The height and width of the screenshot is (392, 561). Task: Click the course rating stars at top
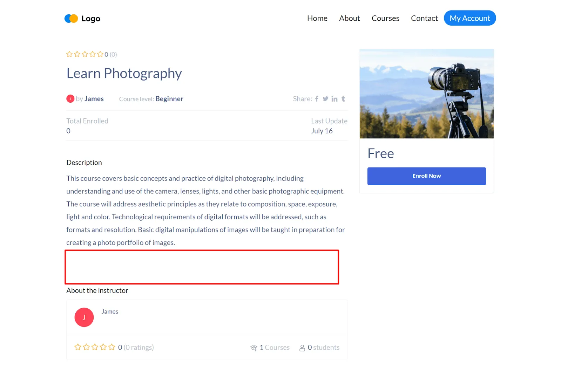[x=85, y=54]
